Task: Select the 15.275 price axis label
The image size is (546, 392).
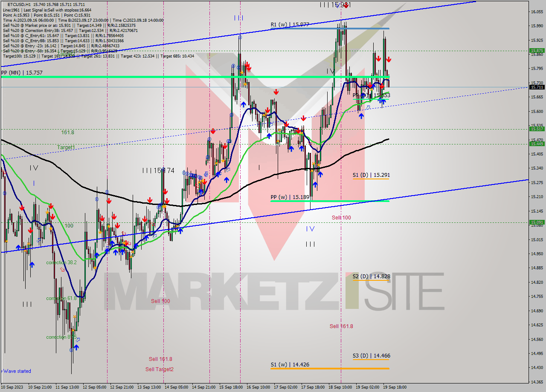Action: tap(537, 182)
